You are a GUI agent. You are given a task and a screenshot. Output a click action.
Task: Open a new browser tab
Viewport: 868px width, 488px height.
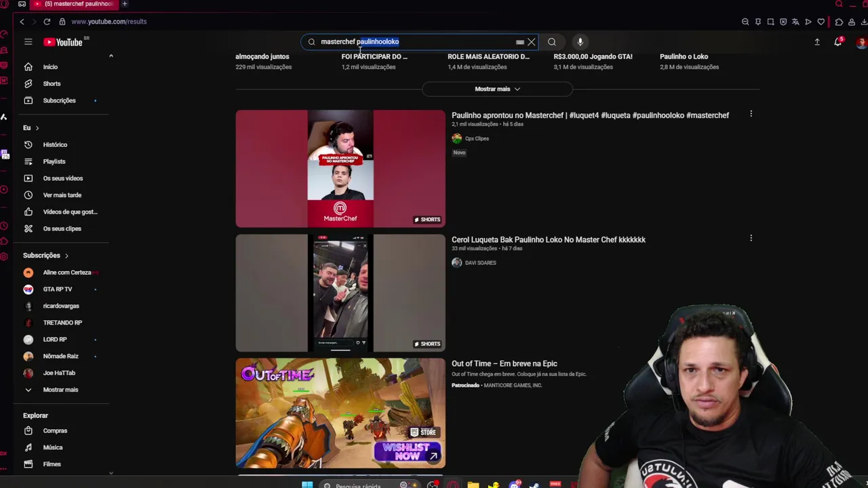(125, 4)
